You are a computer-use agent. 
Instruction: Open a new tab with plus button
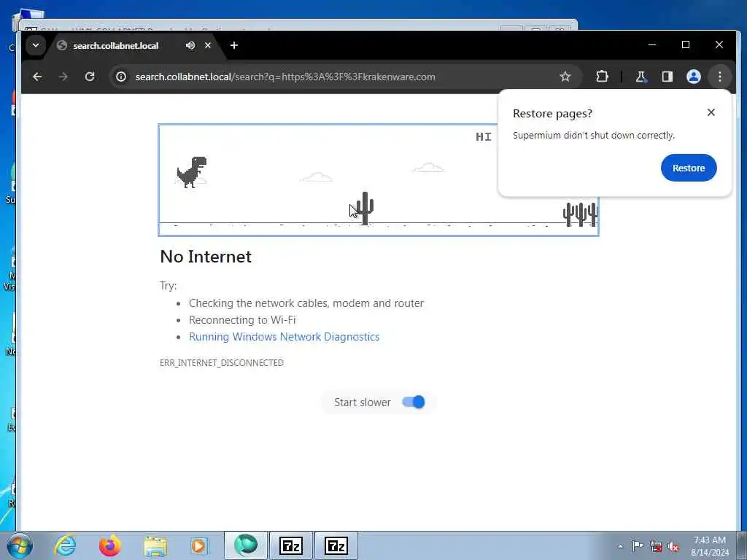234,45
